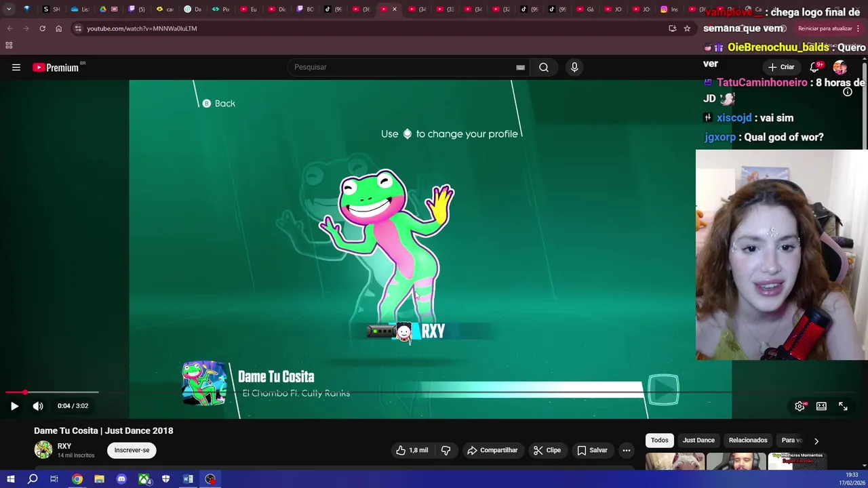Viewport: 868px width, 488px height.
Task: Click the video title Dame Tu Cosita
Action: (x=104, y=430)
